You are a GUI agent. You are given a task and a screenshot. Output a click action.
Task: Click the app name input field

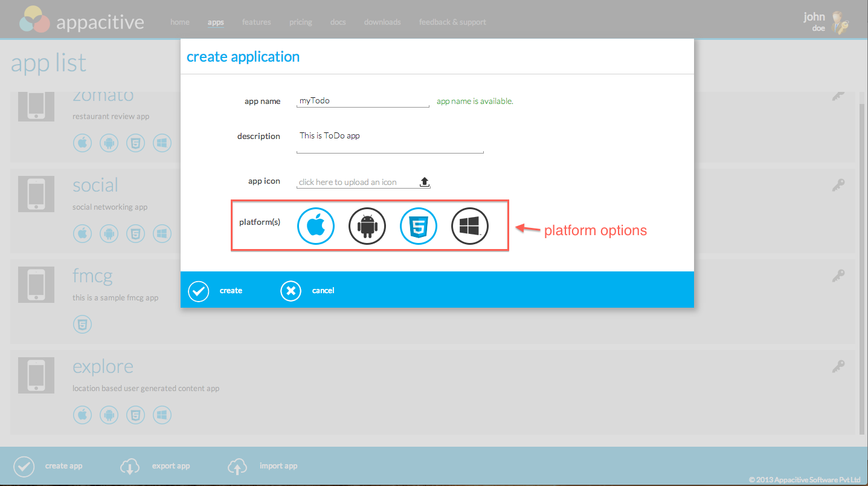pyautogui.click(x=363, y=101)
